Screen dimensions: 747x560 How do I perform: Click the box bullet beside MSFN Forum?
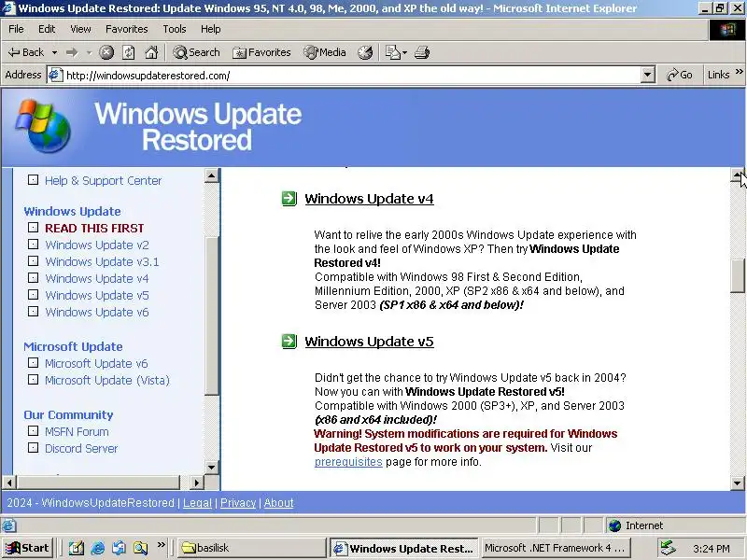[33, 431]
